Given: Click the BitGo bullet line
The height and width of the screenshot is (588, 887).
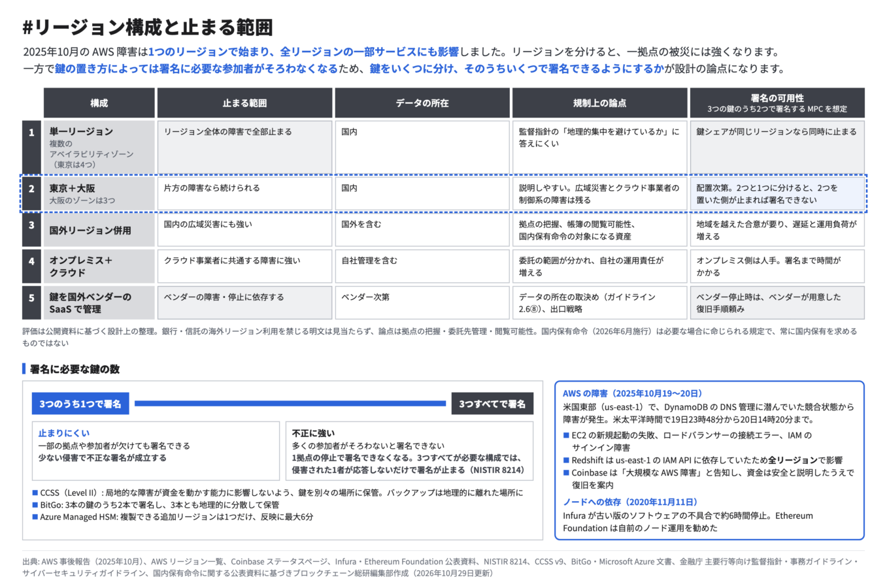Looking at the screenshot, I should [x=156, y=504].
